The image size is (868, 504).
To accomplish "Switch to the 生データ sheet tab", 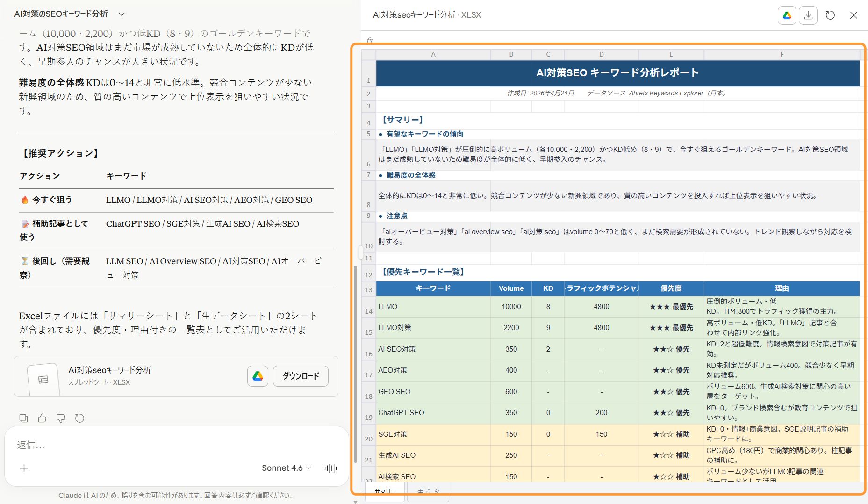I will 428,492.
